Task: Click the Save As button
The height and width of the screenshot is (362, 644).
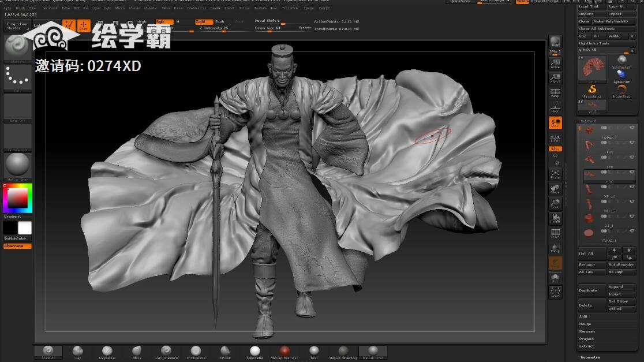Action: (x=621, y=6)
